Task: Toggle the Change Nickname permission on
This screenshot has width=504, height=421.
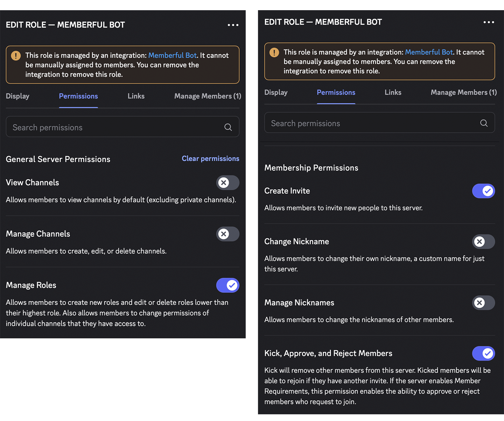Action: click(x=484, y=242)
